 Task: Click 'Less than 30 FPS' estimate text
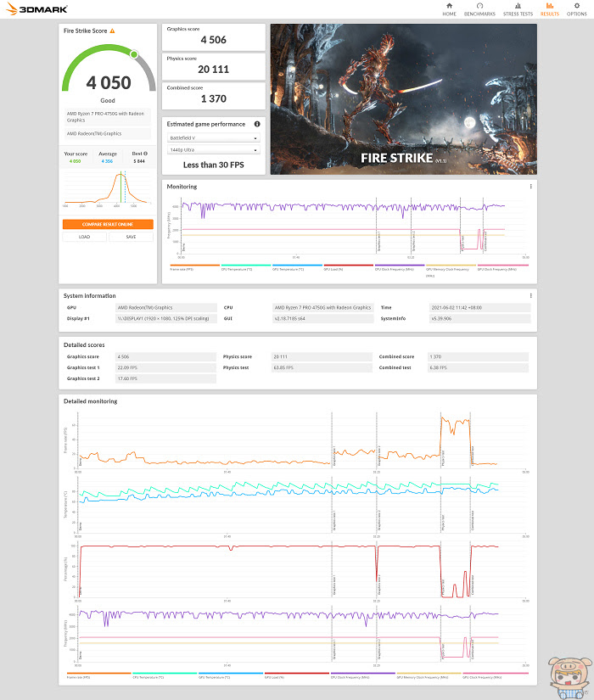[x=214, y=165]
